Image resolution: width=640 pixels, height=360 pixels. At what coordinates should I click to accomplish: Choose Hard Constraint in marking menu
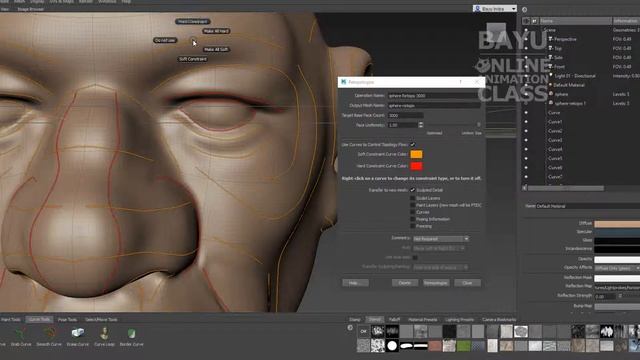tap(193, 21)
